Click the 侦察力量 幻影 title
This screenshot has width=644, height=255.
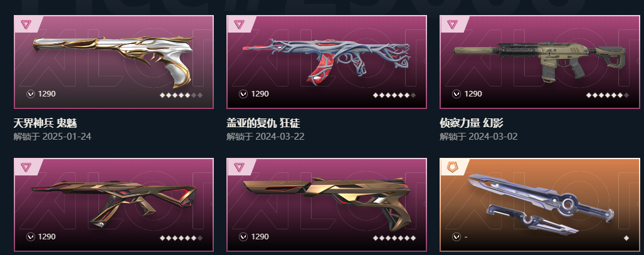pyautogui.click(x=472, y=123)
